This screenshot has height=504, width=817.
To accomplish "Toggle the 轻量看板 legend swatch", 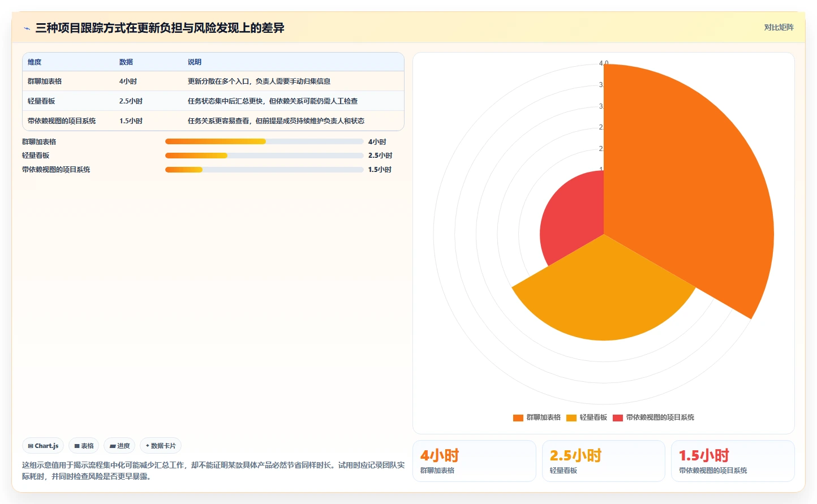I will pos(571,418).
